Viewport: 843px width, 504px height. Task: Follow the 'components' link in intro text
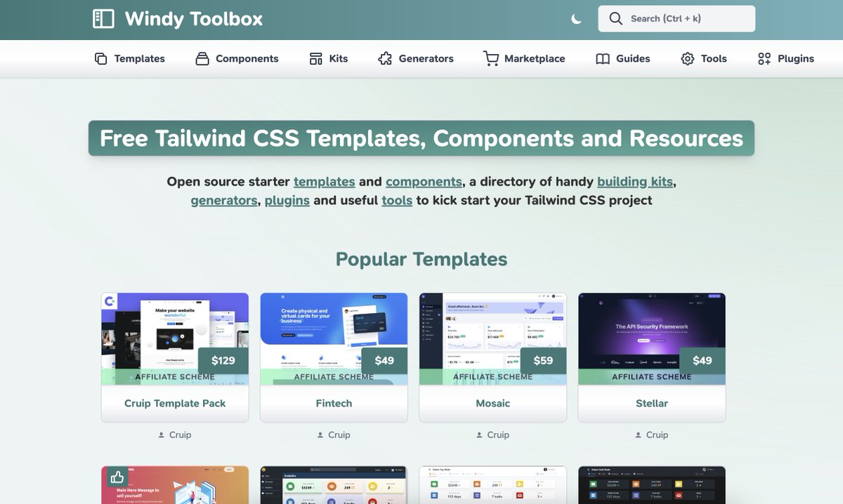click(424, 182)
